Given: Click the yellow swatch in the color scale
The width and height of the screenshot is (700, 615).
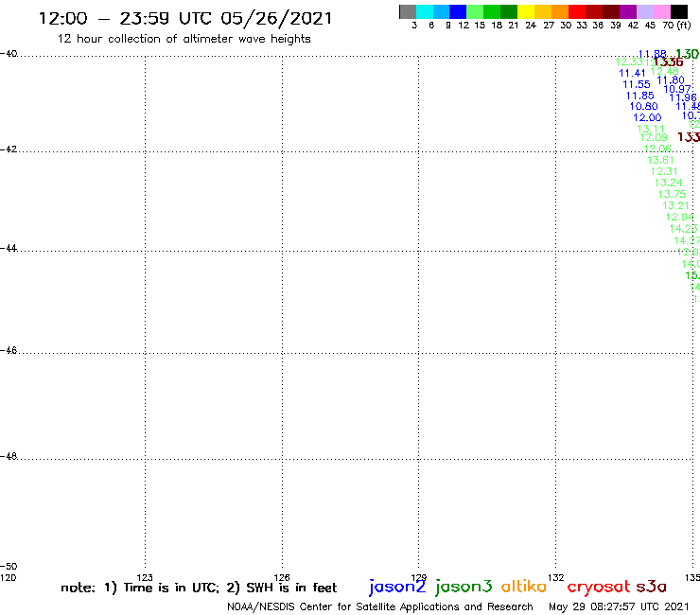Looking at the screenshot, I should click(526, 11).
